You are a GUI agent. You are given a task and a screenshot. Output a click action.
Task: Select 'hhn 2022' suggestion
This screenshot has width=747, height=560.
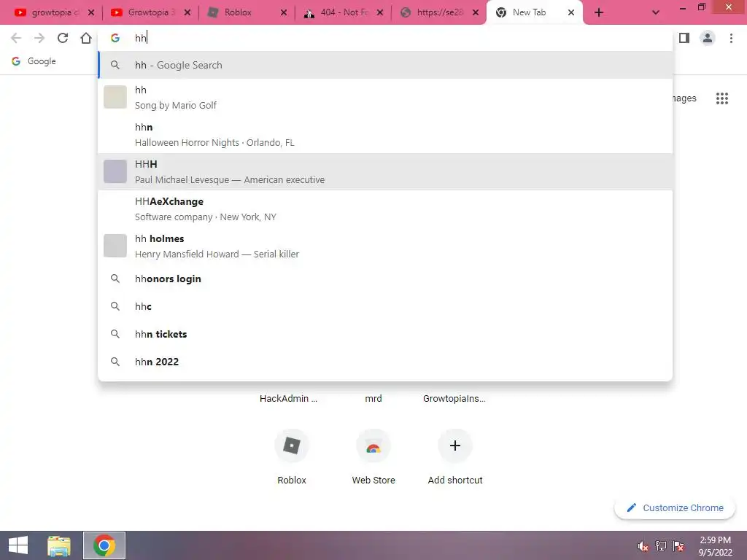[x=385, y=362]
